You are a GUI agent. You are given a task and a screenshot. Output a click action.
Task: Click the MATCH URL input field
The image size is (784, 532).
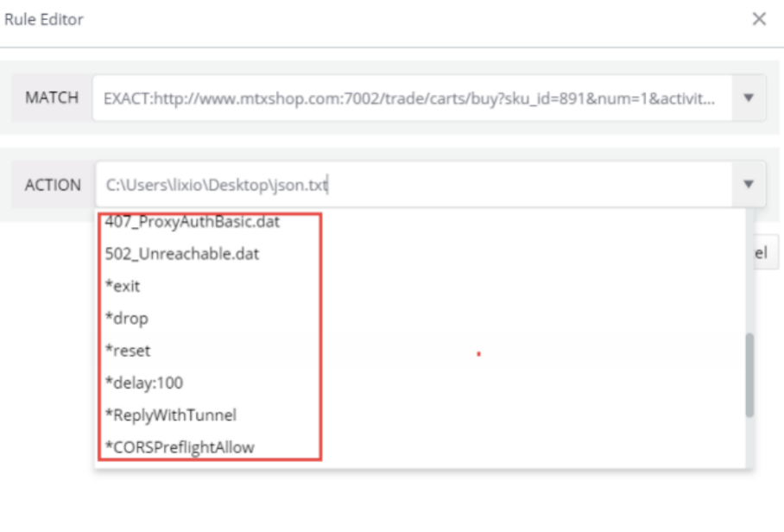(x=413, y=98)
